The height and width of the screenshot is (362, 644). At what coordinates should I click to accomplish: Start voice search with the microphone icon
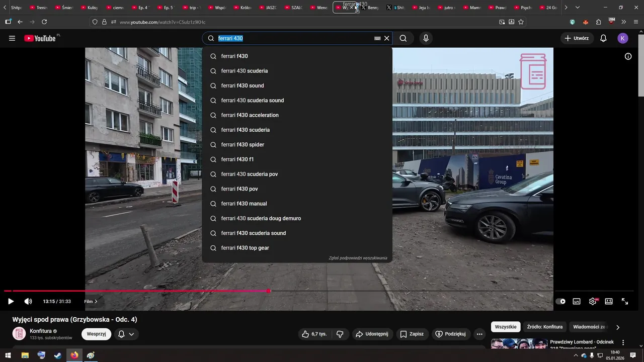426,38
